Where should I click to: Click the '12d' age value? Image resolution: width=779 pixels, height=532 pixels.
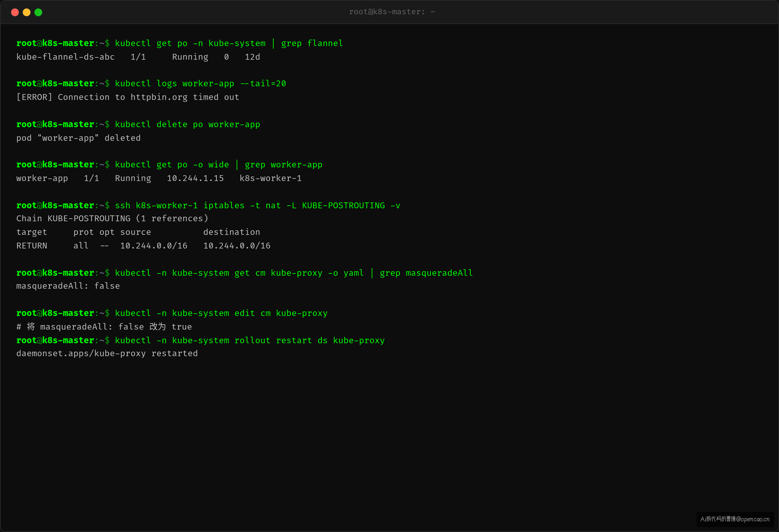tap(253, 57)
